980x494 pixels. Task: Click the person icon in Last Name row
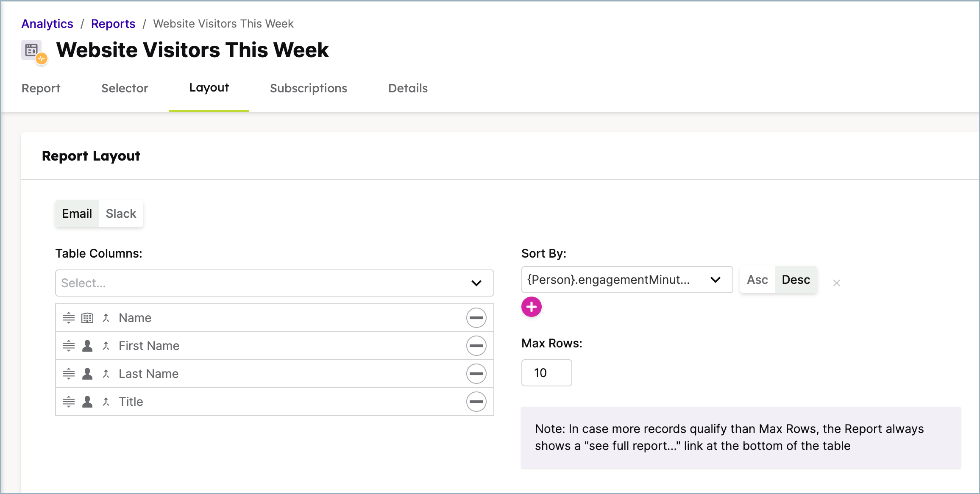tap(87, 374)
